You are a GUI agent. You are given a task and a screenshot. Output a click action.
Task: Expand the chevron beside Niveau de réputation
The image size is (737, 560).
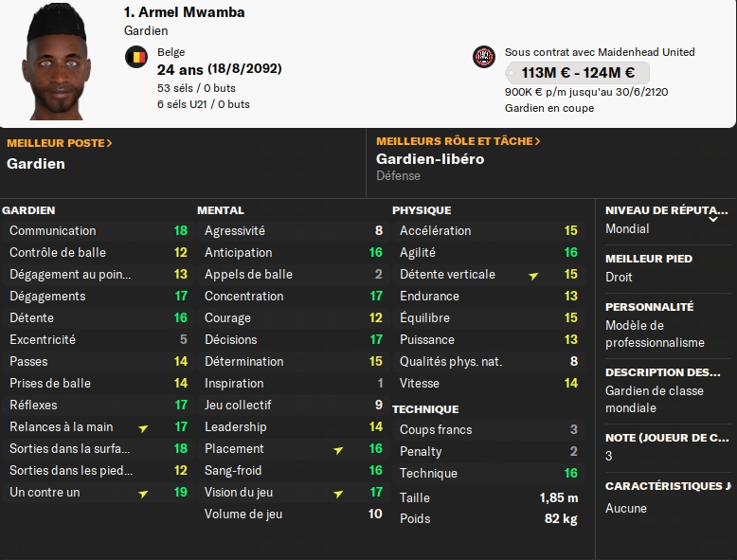tap(714, 218)
